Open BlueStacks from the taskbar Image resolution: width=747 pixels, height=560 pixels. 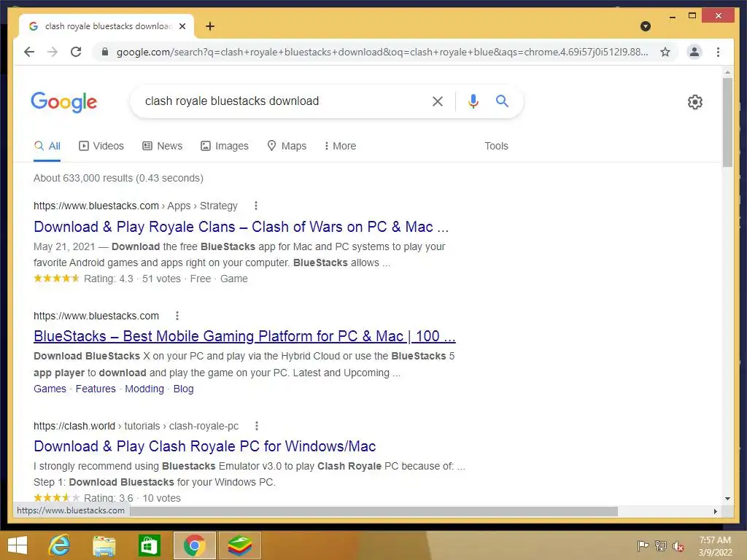coord(239,545)
